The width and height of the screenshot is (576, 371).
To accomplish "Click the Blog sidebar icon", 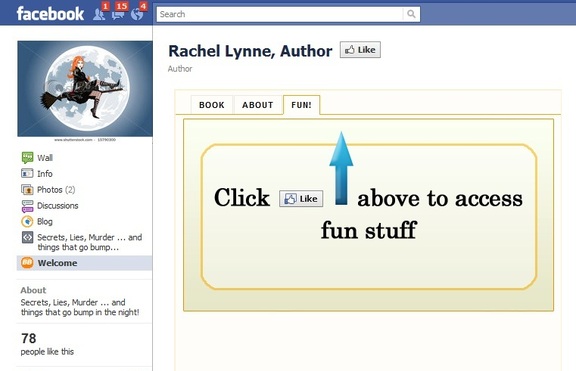I will click(27, 221).
